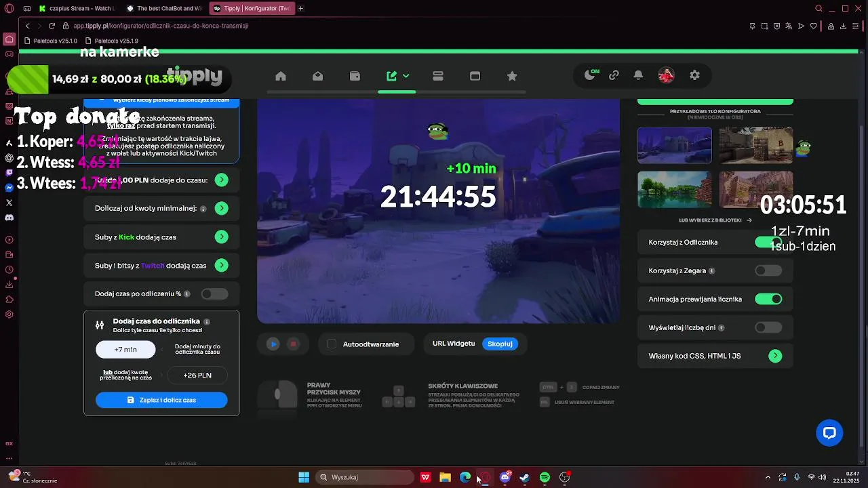
Task: Reload the page
Action: (52, 26)
